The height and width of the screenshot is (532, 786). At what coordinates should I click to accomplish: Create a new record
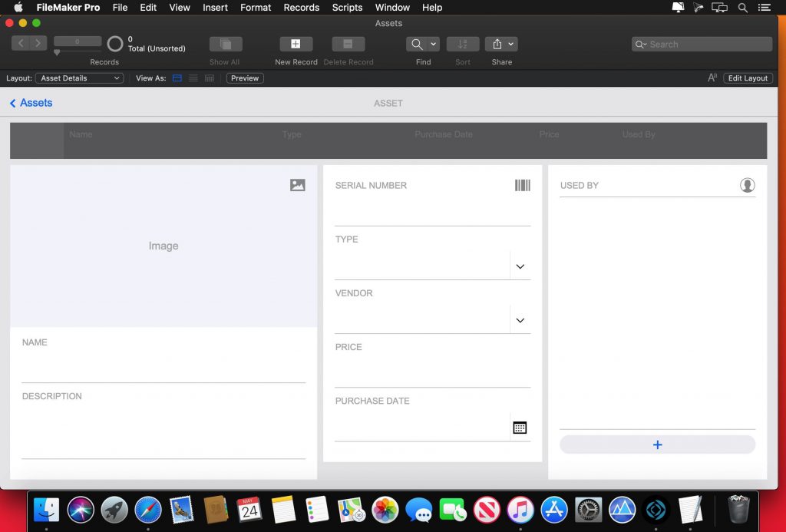pyautogui.click(x=295, y=44)
